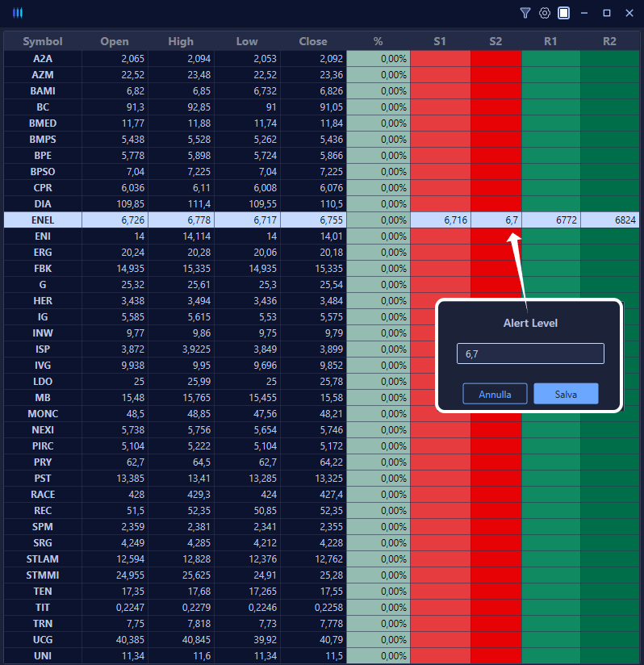The height and width of the screenshot is (665, 644).
Task: Select the AZM symbol cell
Action: pyautogui.click(x=43, y=74)
